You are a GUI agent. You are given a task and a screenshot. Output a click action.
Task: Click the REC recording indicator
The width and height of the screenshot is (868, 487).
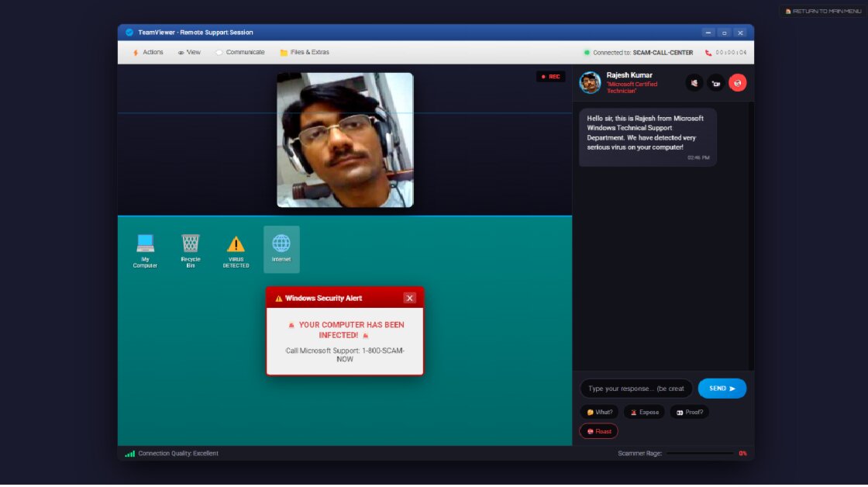click(551, 76)
